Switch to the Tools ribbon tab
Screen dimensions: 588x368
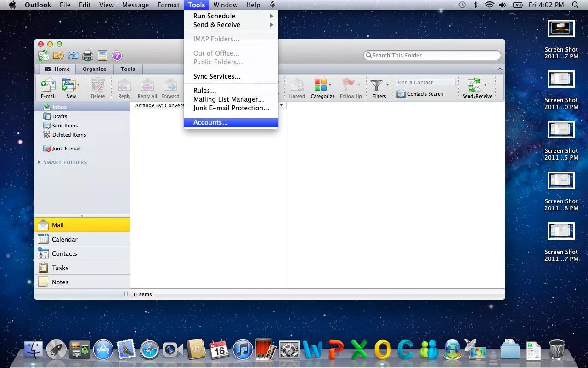[128, 69]
